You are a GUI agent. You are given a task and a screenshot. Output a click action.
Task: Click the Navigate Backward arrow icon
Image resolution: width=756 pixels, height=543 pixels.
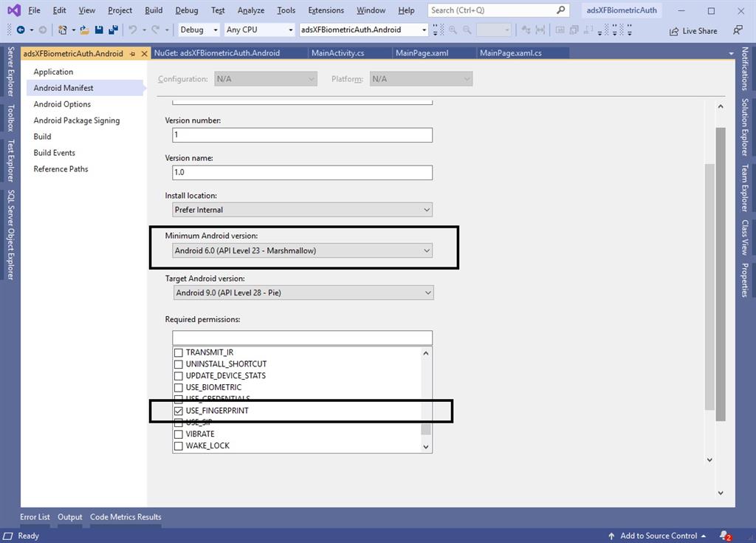click(x=21, y=30)
